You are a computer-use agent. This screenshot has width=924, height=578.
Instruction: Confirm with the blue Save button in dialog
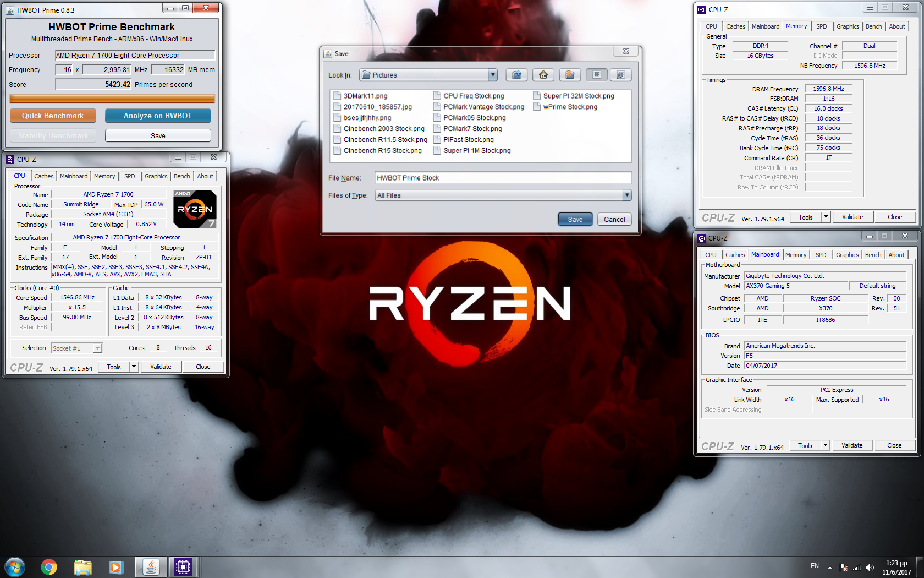tap(575, 219)
